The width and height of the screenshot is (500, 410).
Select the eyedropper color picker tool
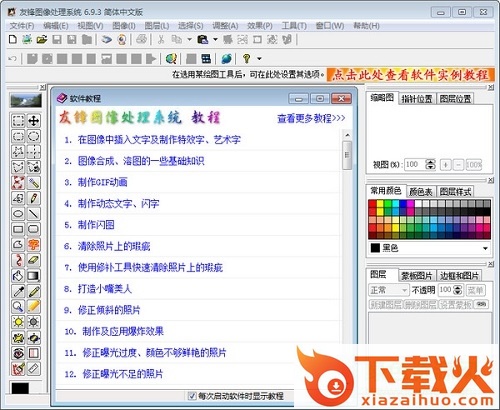coord(18,291)
